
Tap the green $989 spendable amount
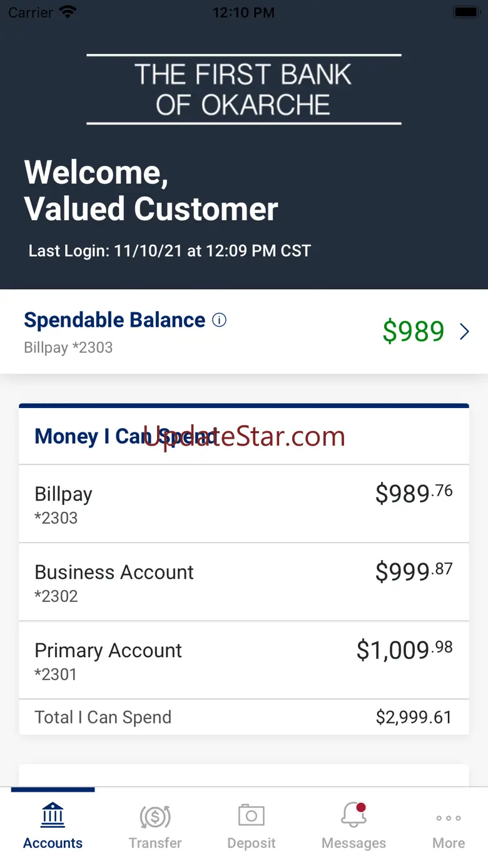point(414,332)
